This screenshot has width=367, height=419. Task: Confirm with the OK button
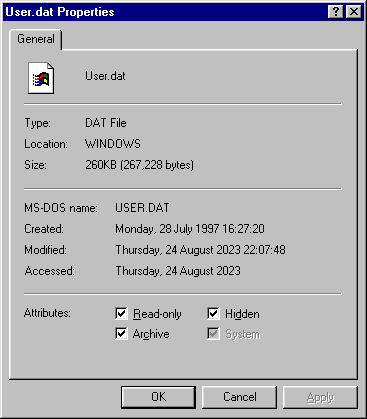(158, 397)
